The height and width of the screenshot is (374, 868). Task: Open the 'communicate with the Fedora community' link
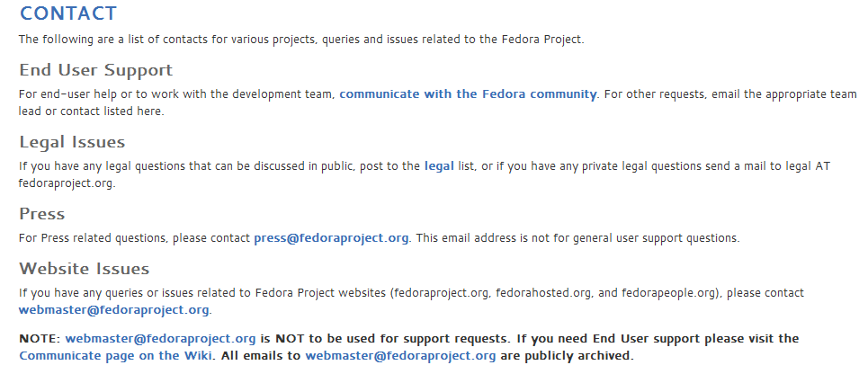(x=468, y=94)
